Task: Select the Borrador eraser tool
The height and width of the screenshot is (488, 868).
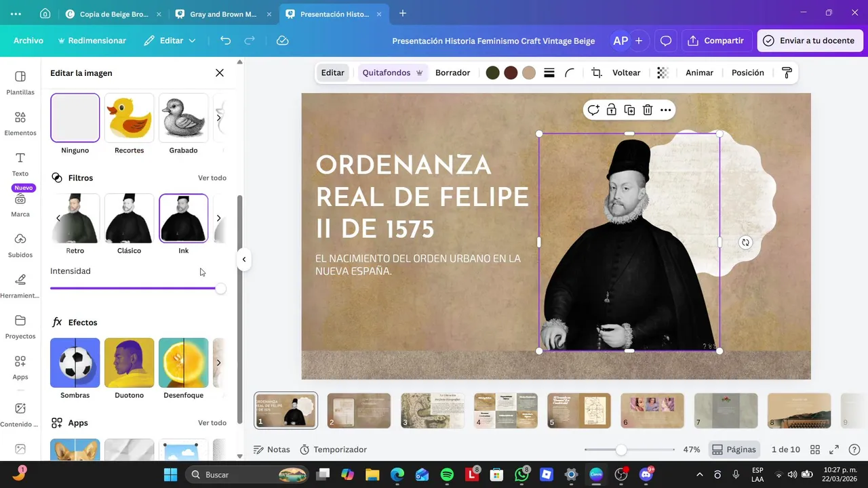Action: pos(452,73)
